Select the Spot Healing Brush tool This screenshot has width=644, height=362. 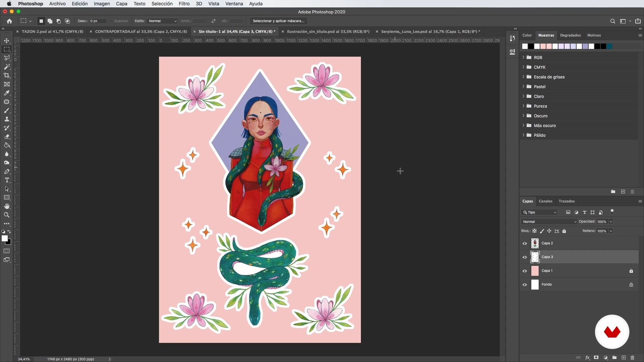pos(7,102)
